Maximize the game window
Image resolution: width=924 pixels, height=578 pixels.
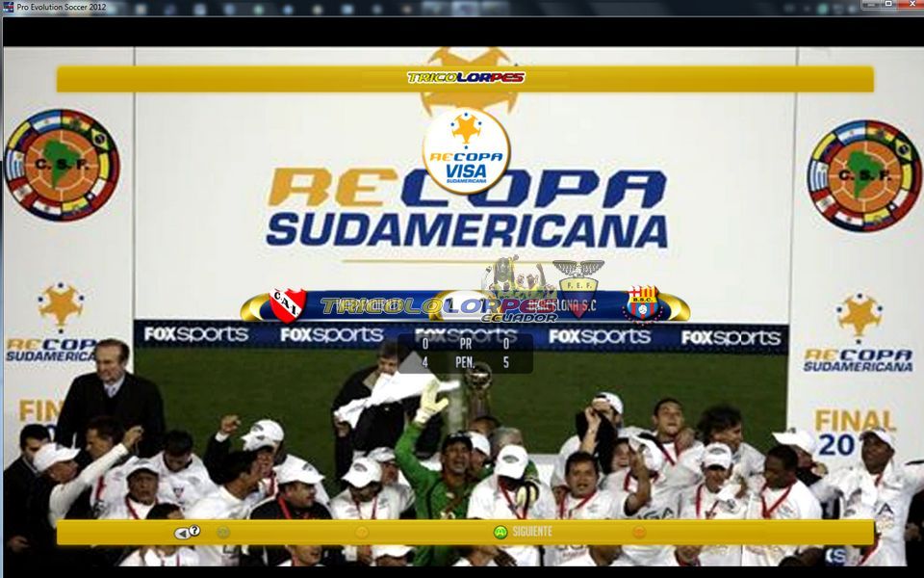point(888,5)
